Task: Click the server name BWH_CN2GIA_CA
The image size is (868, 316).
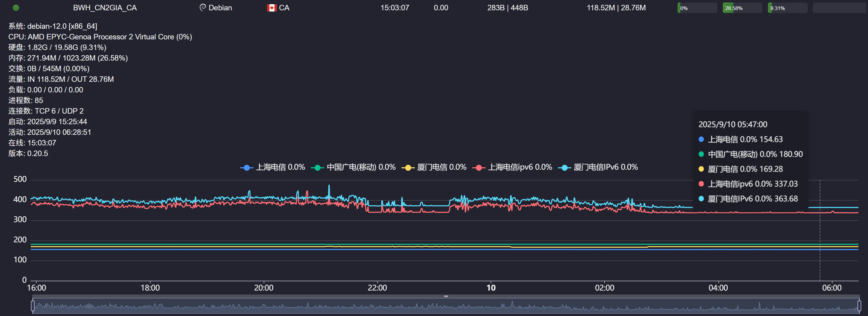Action: pos(105,8)
